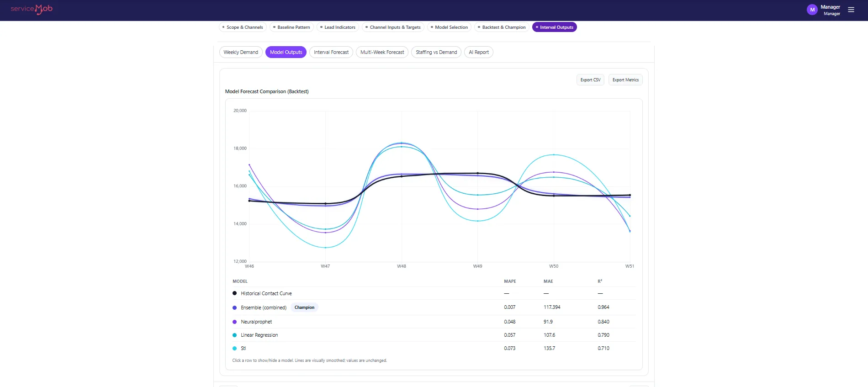Select the Interval Outputs step
Screen dimensions: 868x387
coord(555,27)
